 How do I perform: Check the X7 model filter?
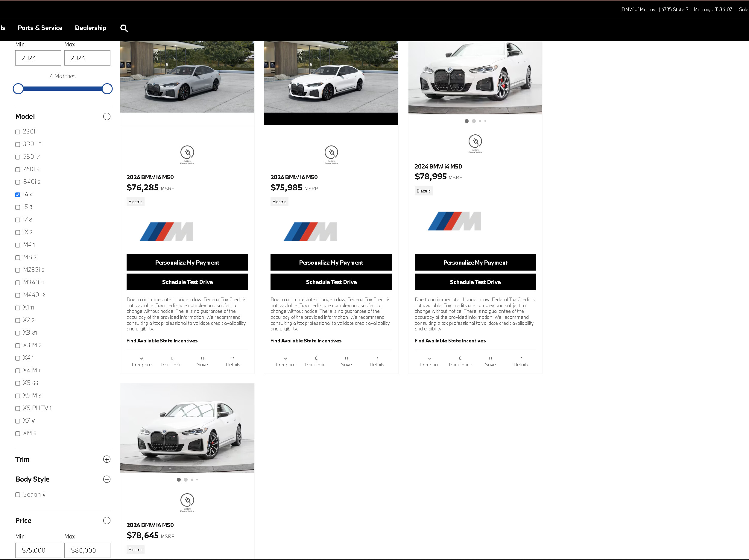pyautogui.click(x=18, y=421)
